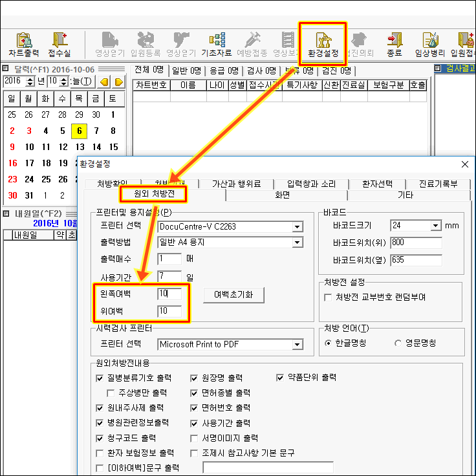Open the 출력방법 일반 A4 용지 dropdown
The width and height of the screenshot is (476, 476).
tap(297, 243)
